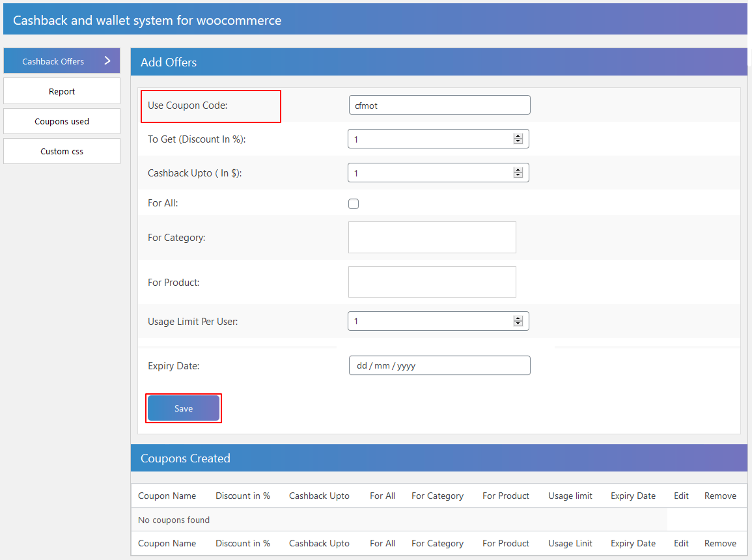Click the Remove top column header
Screen dimensions: 752x560
pyautogui.click(x=720, y=496)
